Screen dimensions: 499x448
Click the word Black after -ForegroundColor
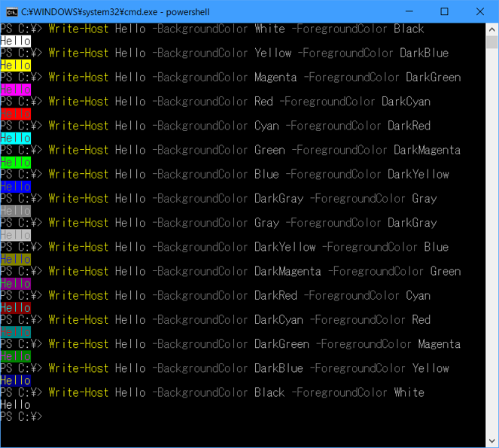[409, 29]
